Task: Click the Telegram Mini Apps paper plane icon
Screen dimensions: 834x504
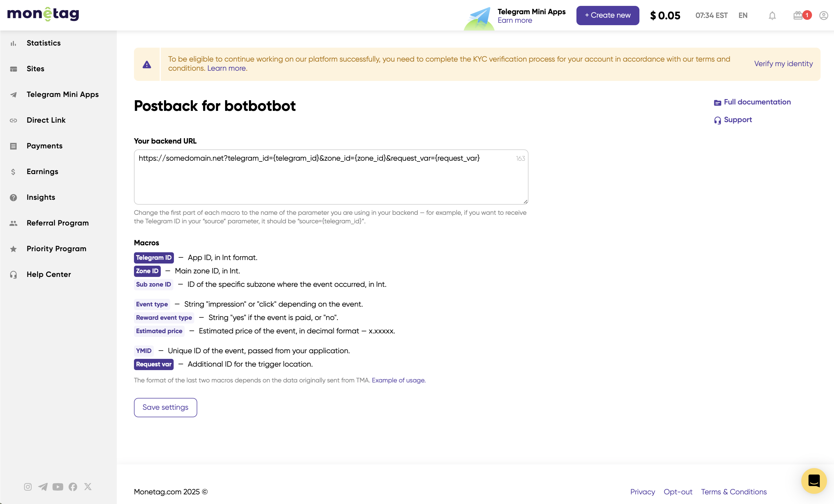Action: [13, 95]
